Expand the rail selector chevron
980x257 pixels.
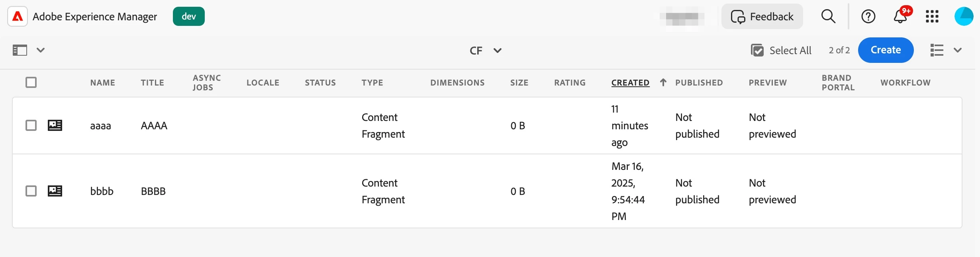[41, 50]
